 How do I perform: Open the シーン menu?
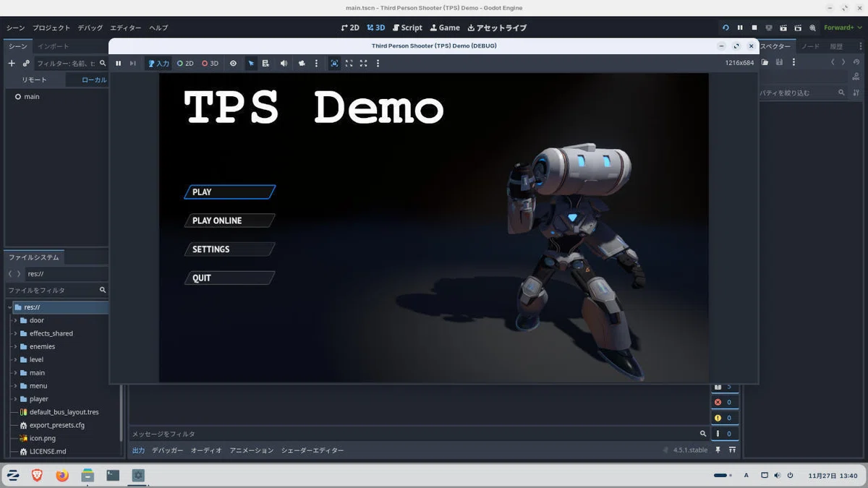(15, 27)
